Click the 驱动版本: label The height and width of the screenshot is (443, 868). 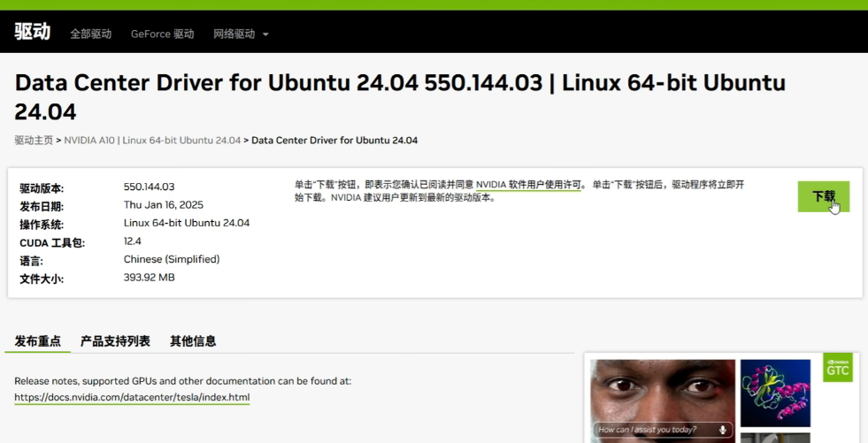click(x=42, y=188)
